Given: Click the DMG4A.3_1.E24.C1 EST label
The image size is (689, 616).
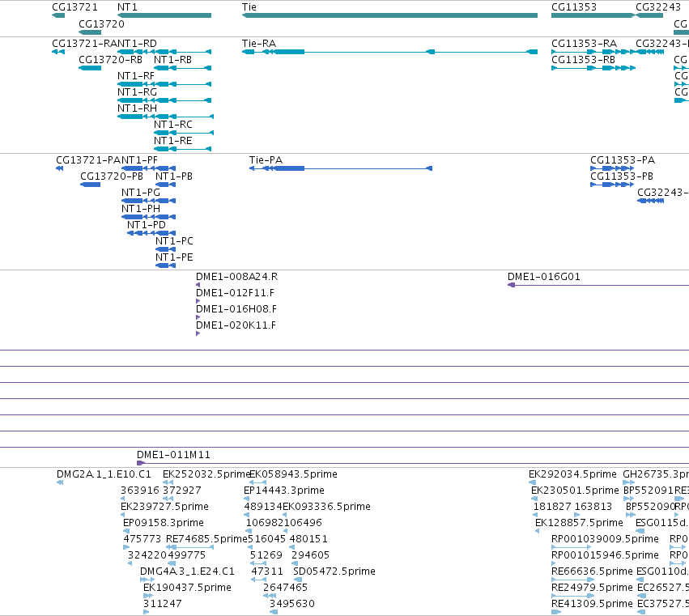Looking at the screenshot, I should coord(187,571).
